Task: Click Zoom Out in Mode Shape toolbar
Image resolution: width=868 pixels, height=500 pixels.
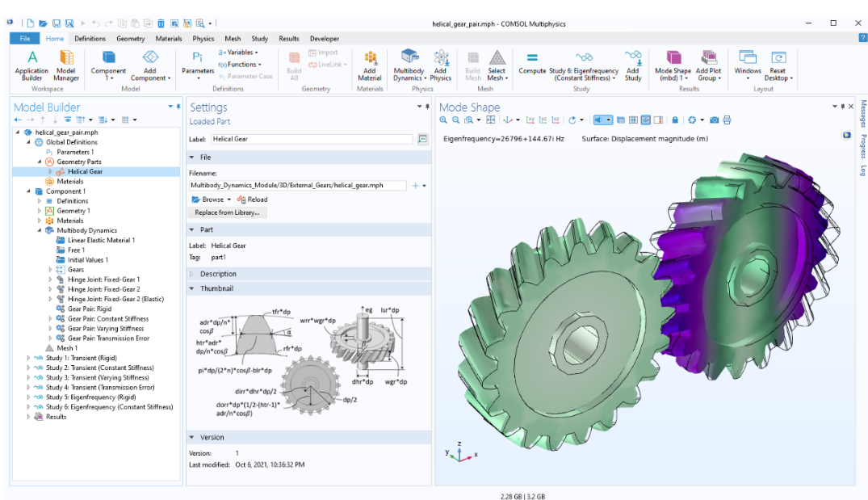Action: [x=455, y=120]
